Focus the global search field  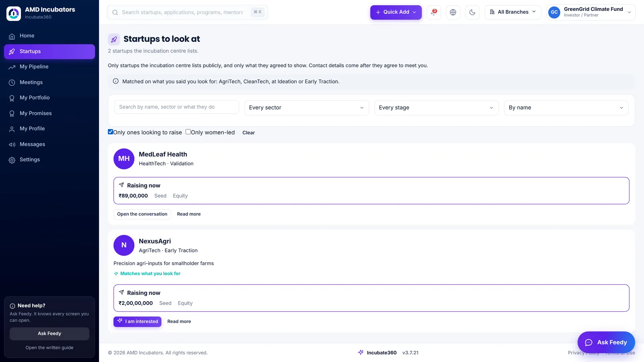187,12
